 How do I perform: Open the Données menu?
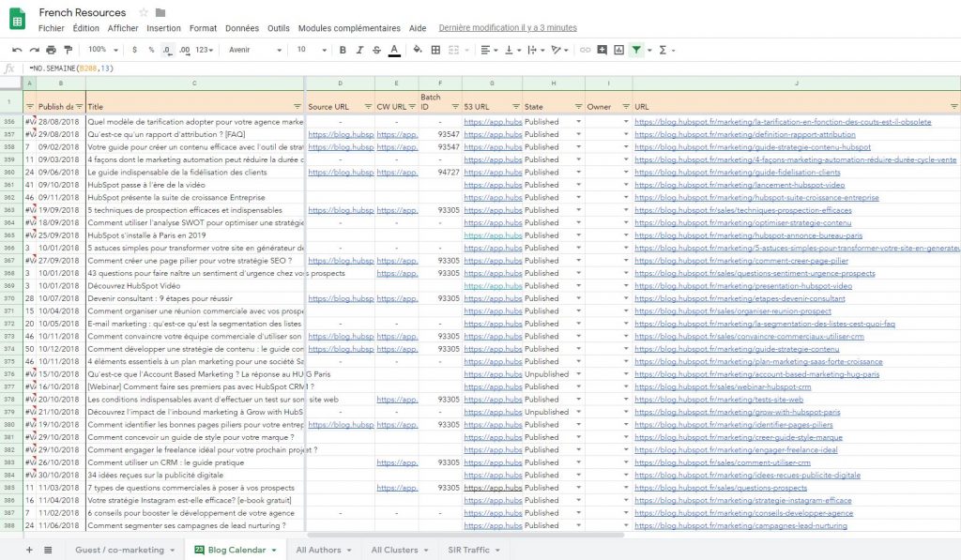click(x=242, y=28)
